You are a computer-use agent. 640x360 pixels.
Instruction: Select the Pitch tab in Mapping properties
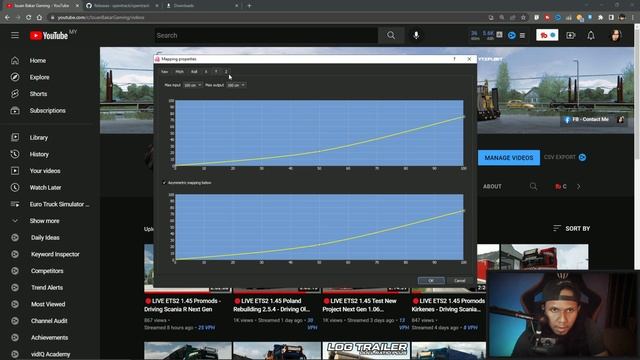point(180,72)
